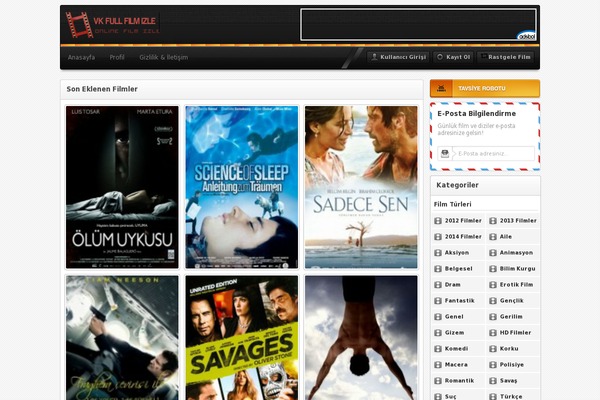Click the Kategoriler heading
Viewport: 600px width, 400px height.
(457, 185)
